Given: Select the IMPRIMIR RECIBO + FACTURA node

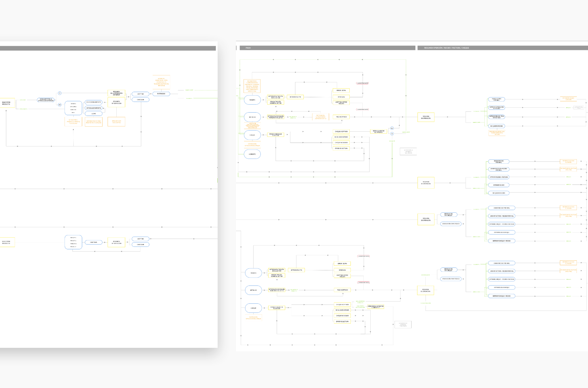Looking at the screenshot, I should 499,177.
